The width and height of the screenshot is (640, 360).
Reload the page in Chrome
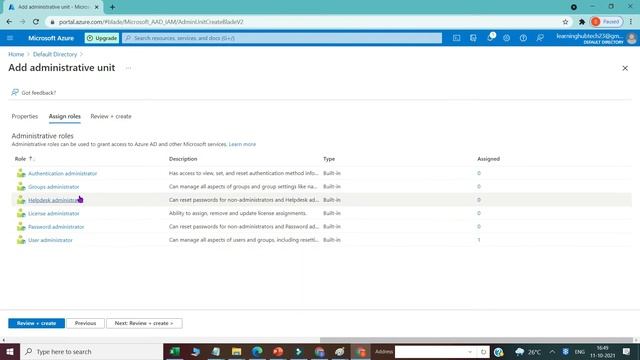pyautogui.click(x=36, y=22)
